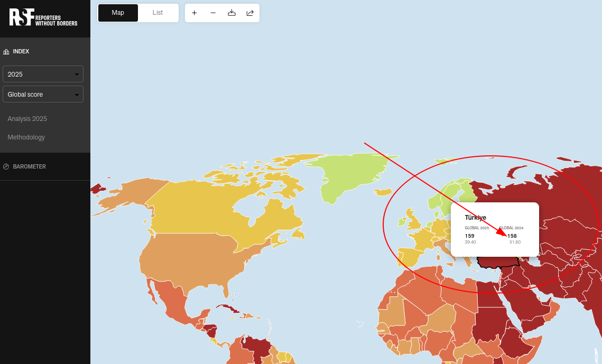Expand the Barometer section
This screenshot has height=364, width=602.
(x=29, y=166)
